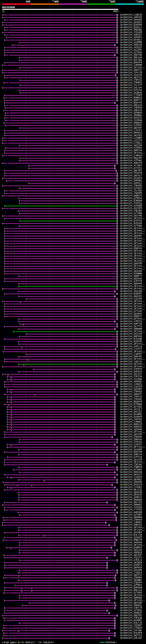The image size is (146, 644).
Task: Select hit label UniRef100_Q6PGM5
Action: [131, 263]
